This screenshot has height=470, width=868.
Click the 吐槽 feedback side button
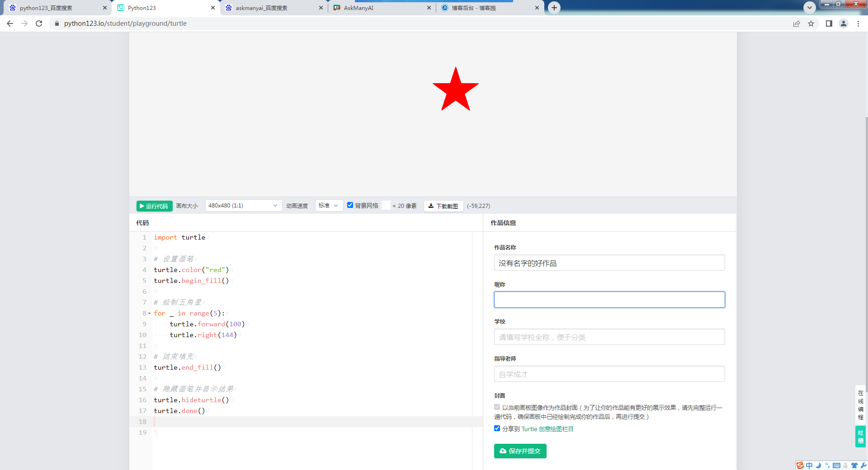[861, 437]
